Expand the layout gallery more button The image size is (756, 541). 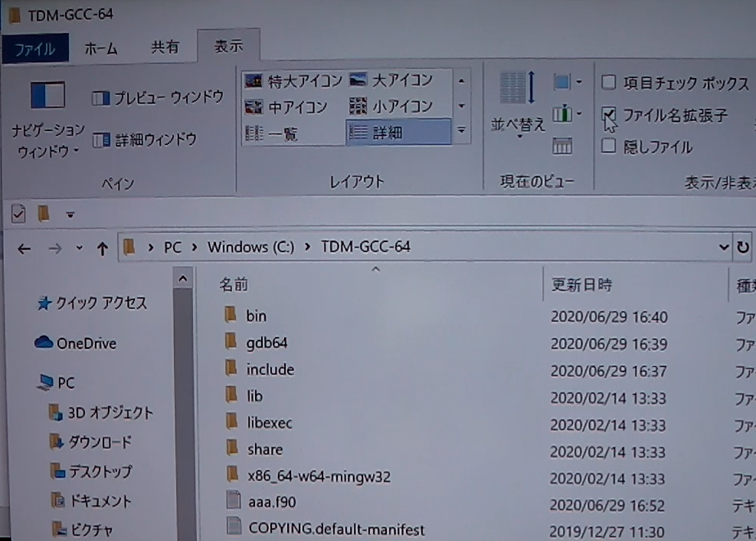461,130
